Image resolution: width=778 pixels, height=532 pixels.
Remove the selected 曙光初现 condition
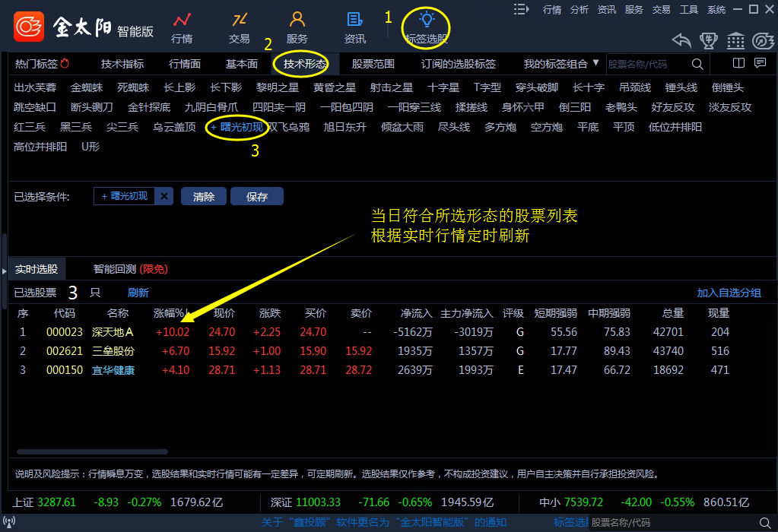tap(164, 196)
